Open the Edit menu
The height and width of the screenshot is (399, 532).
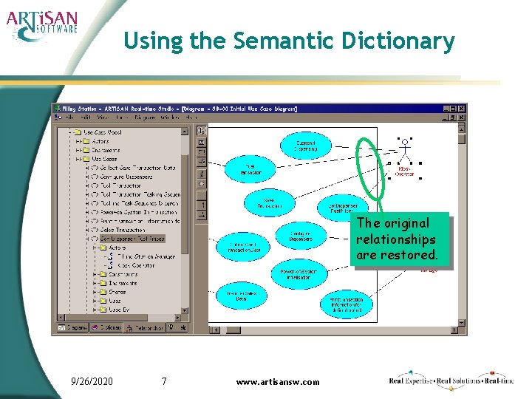click(x=86, y=117)
